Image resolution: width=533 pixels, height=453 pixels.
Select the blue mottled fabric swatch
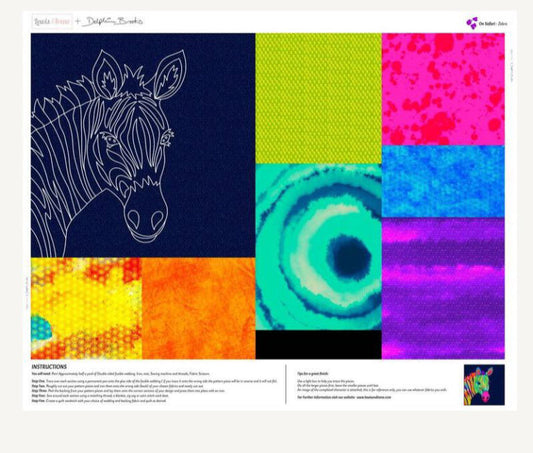point(443,181)
